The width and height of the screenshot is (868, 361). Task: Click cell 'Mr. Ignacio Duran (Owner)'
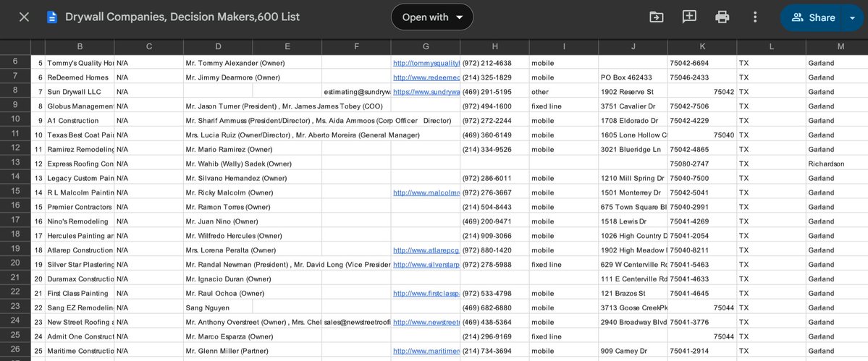(x=228, y=279)
